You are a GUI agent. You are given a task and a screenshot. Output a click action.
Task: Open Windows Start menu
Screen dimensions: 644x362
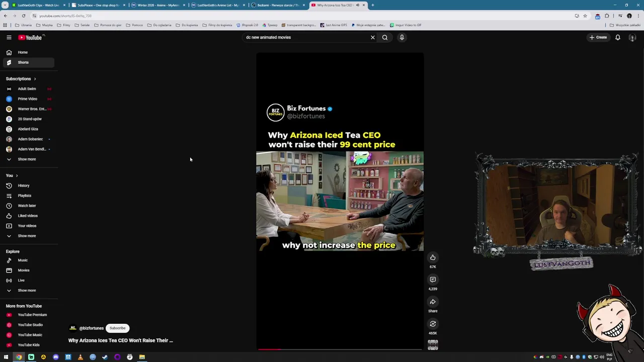[6, 357]
